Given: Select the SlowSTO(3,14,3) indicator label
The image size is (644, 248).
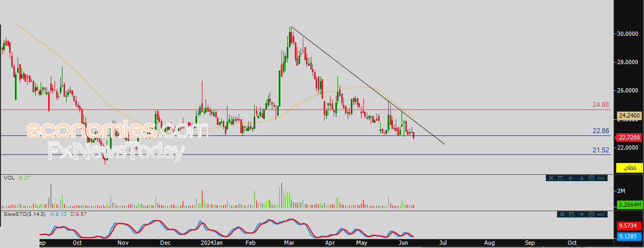Looking at the screenshot, I should pyautogui.click(x=25, y=214).
